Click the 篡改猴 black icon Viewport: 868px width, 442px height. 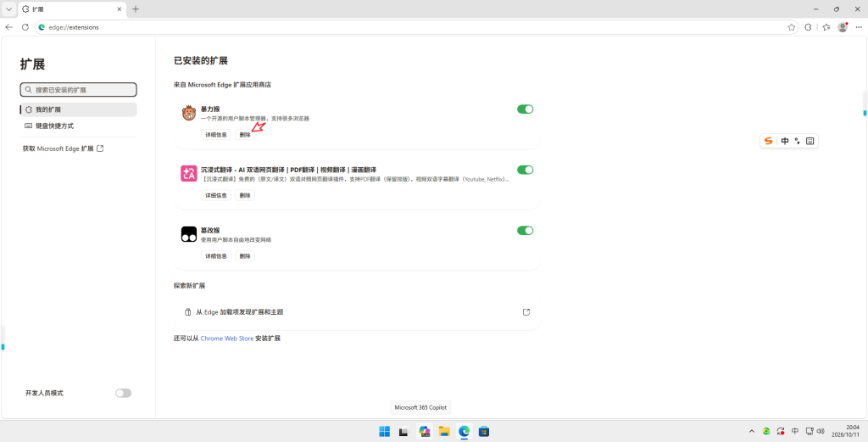(x=189, y=234)
